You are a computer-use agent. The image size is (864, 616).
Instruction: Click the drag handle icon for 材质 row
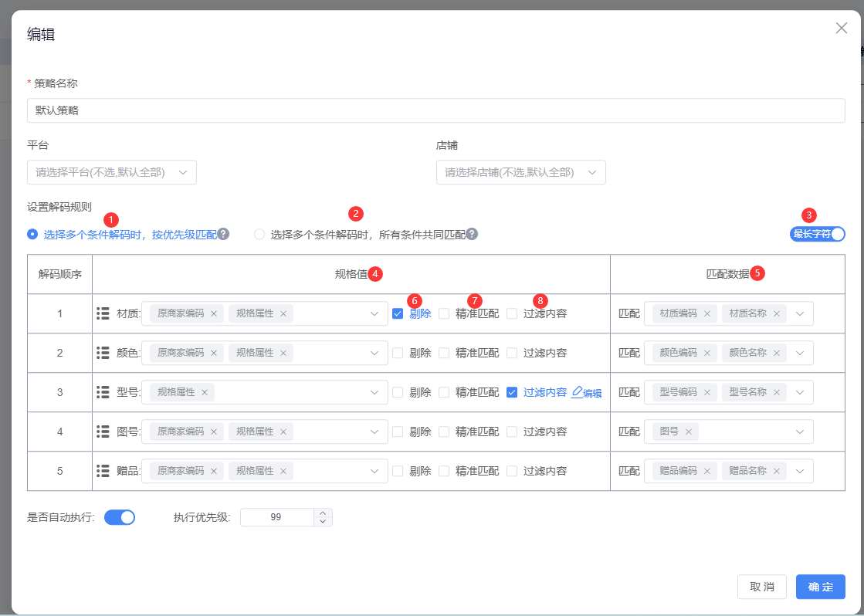103,313
